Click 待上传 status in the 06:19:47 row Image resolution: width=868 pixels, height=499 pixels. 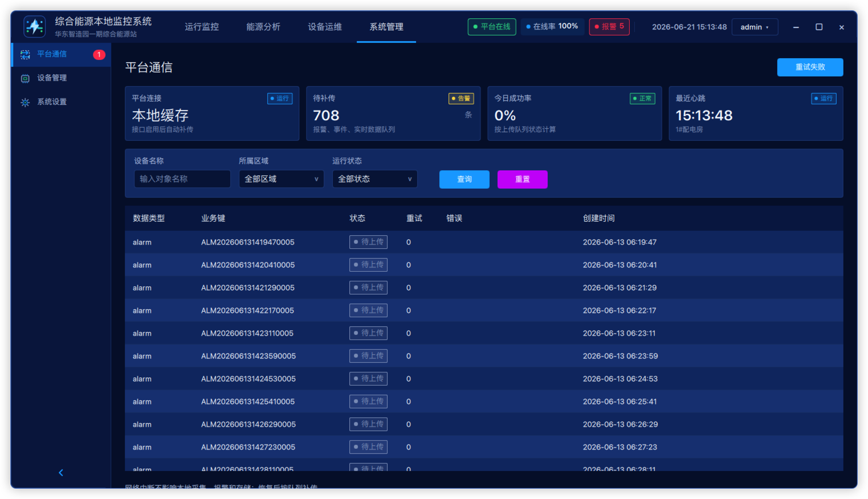368,242
